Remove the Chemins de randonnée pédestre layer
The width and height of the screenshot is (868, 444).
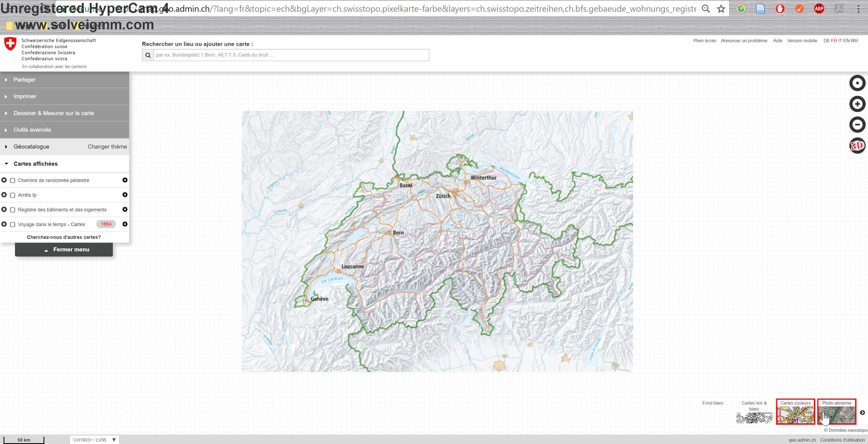[x=4, y=180]
